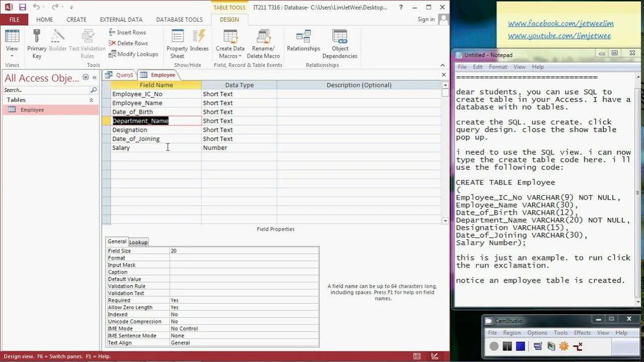Expand the View dropdown arrow

pos(12,56)
